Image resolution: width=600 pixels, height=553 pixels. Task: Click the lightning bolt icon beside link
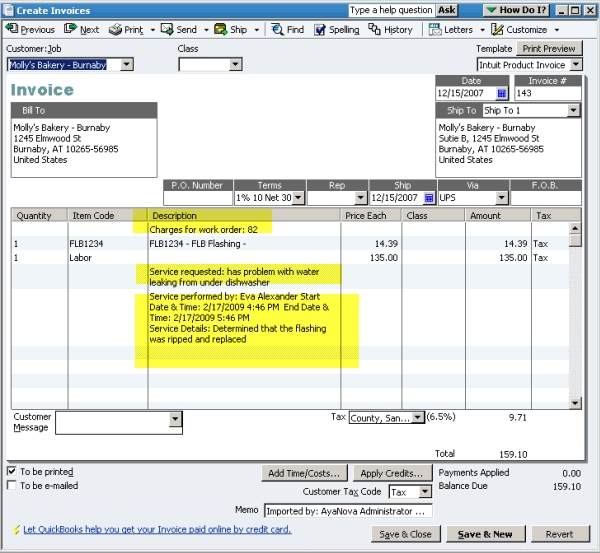pos(16,530)
